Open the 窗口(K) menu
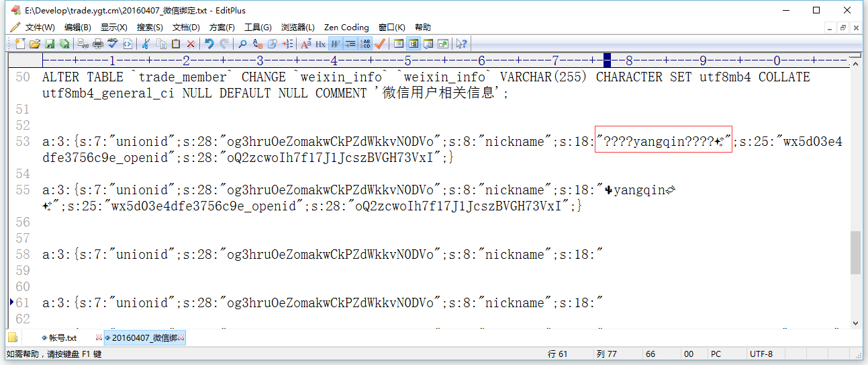This screenshot has height=365, width=868. (392, 28)
